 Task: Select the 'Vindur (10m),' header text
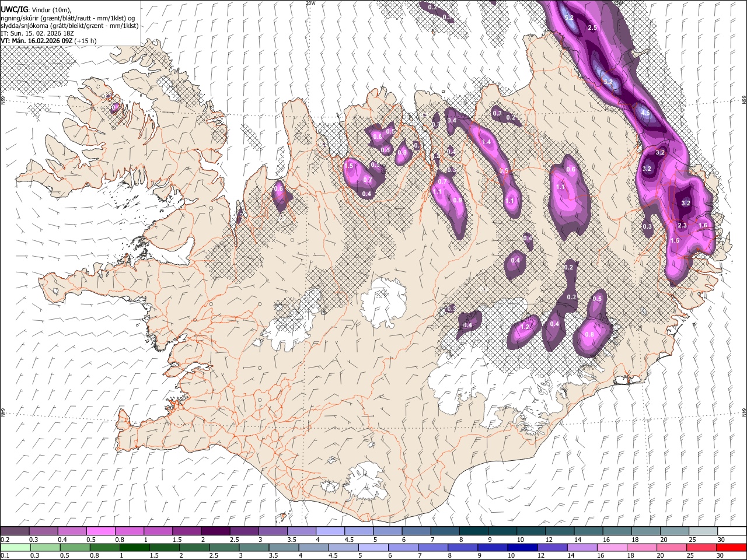point(51,9)
